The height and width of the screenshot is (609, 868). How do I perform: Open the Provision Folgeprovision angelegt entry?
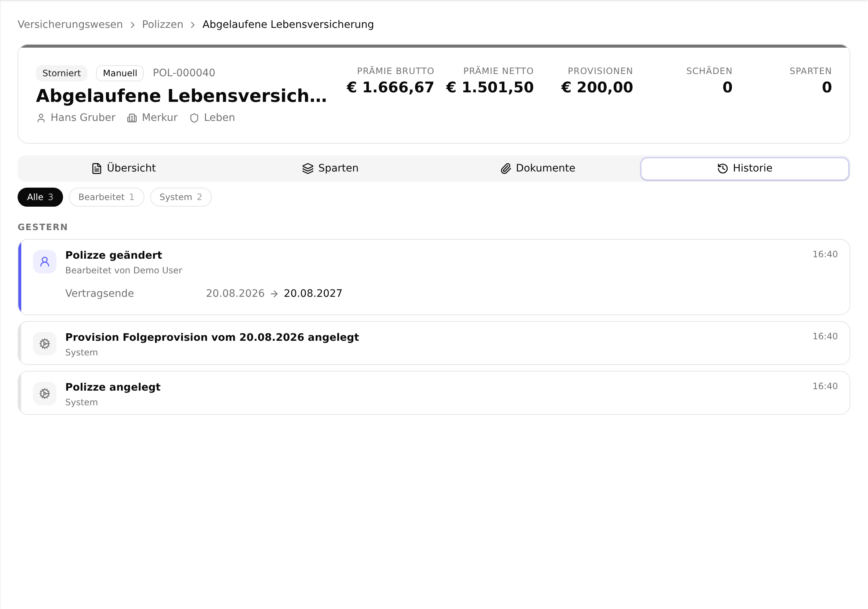click(434, 343)
